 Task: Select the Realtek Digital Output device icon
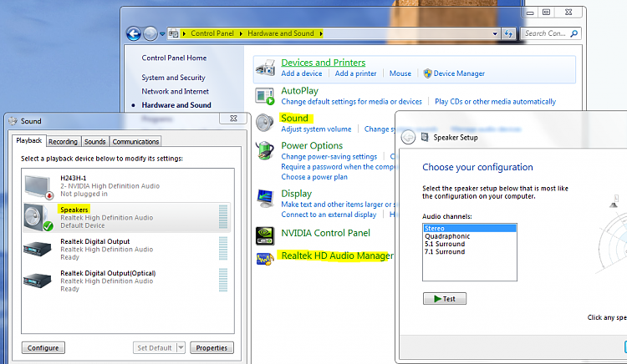point(38,249)
